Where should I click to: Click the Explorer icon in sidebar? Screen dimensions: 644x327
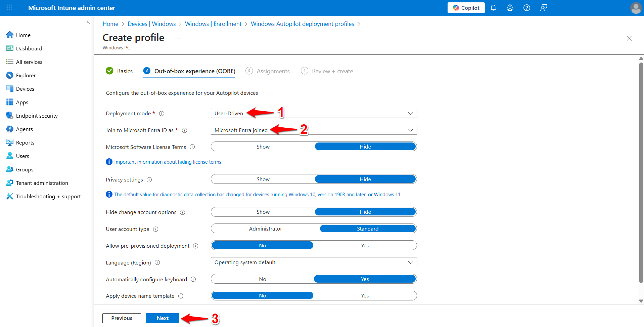click(x=10, y=75)
